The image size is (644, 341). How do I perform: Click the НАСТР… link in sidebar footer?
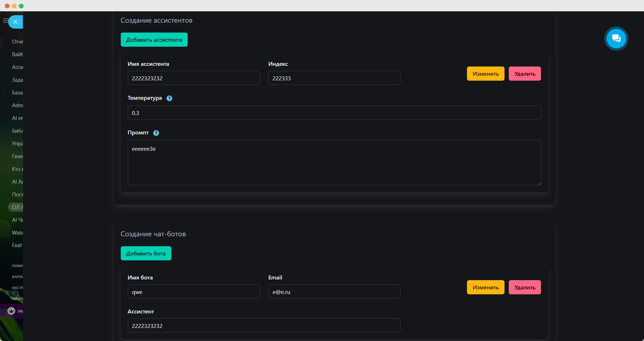click(17, 288)
